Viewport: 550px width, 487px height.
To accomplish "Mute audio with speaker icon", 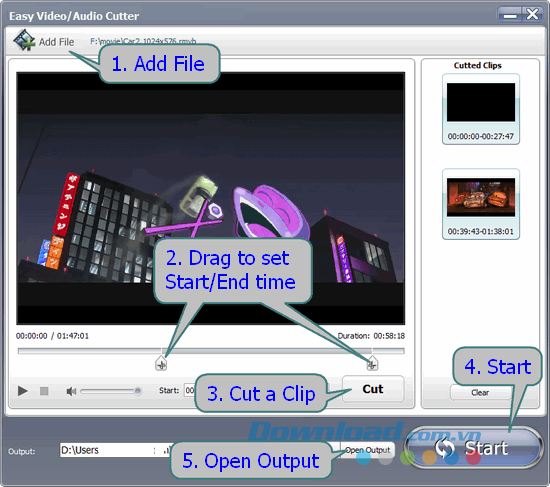I will click(71, 391).
